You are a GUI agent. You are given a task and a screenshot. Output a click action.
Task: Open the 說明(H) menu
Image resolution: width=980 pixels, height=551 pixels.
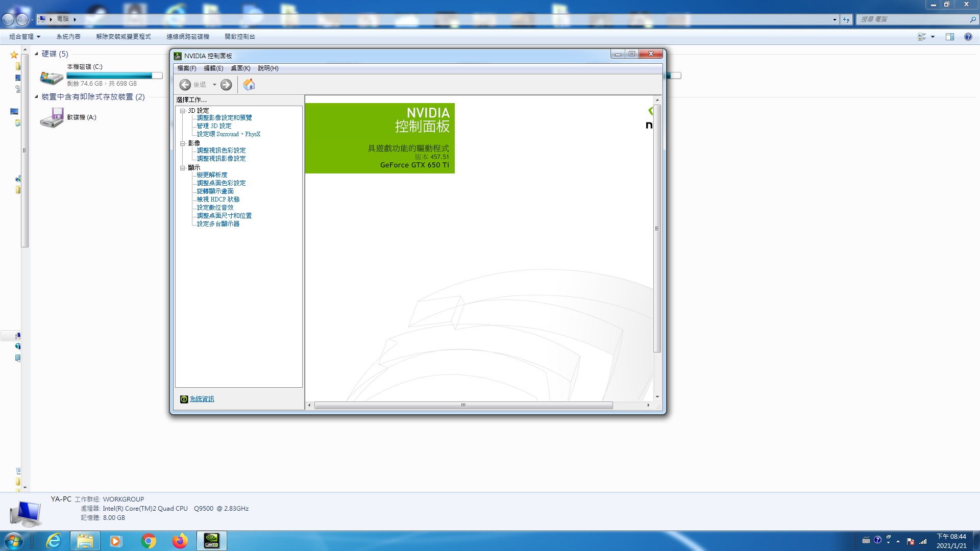click(x=268, y=68)
